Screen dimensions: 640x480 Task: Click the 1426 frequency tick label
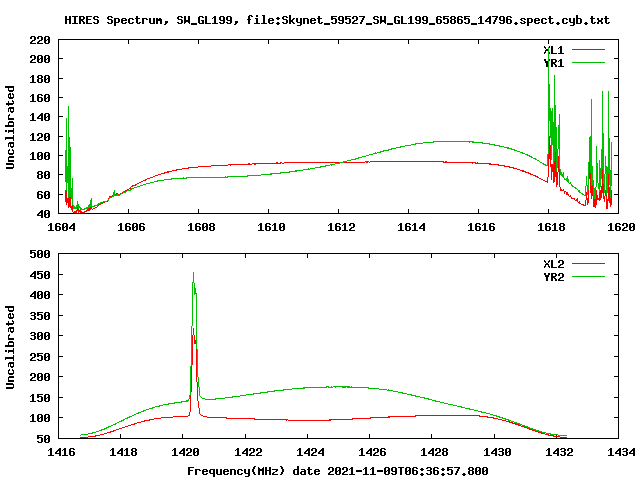pyautogui.click(x=372, y=452)
